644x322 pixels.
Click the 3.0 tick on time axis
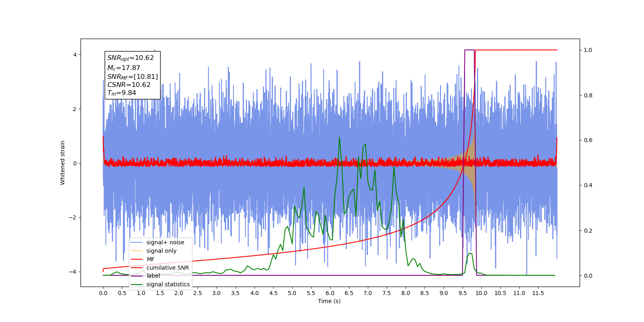(217, 293)
